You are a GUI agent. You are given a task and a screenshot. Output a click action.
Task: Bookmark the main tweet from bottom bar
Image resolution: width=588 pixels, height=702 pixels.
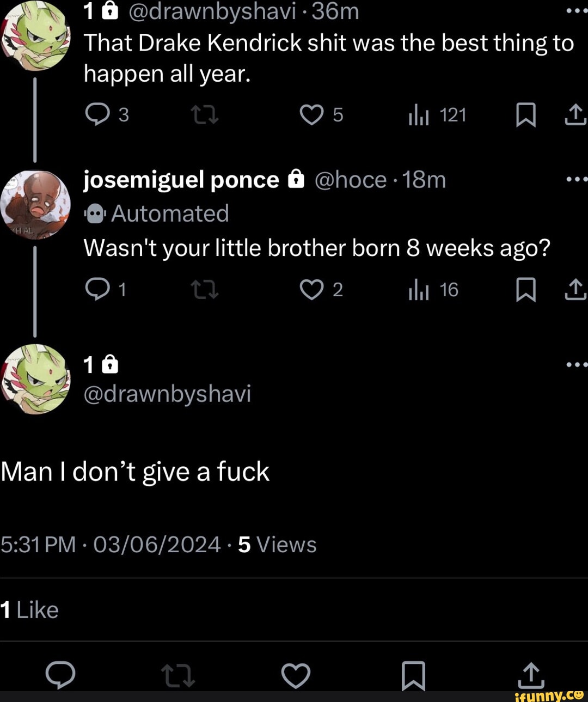point(413,676)
